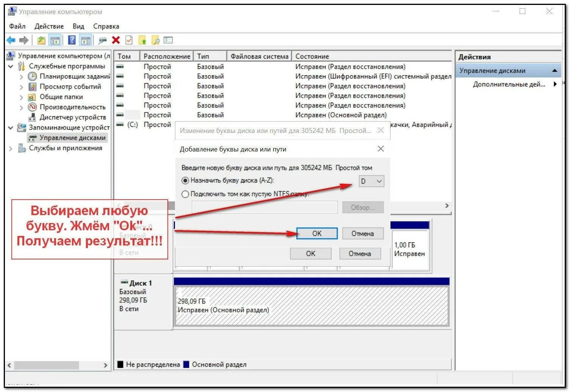570x392 pixels.
Task: Click the Производительность icon
Action: (x=33, y=107)
